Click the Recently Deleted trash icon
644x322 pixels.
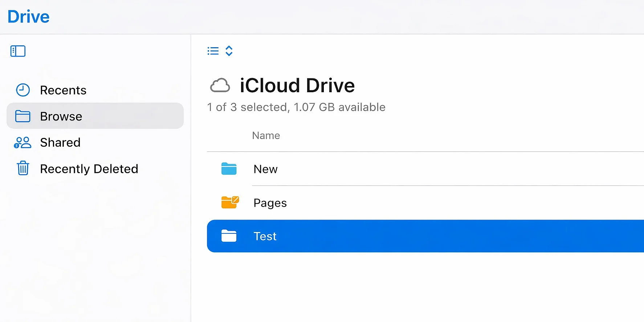[x=23, y=168]
